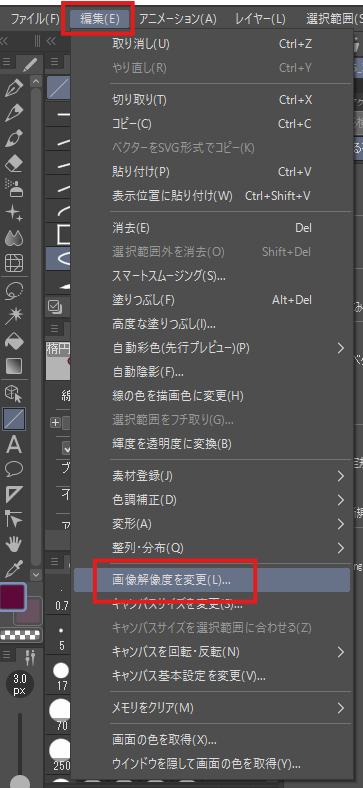Expand the 自動彩色(先行プレビュー) submenu arrow
The height and width of the screenshot is (788, 363).
click(341, 348)
